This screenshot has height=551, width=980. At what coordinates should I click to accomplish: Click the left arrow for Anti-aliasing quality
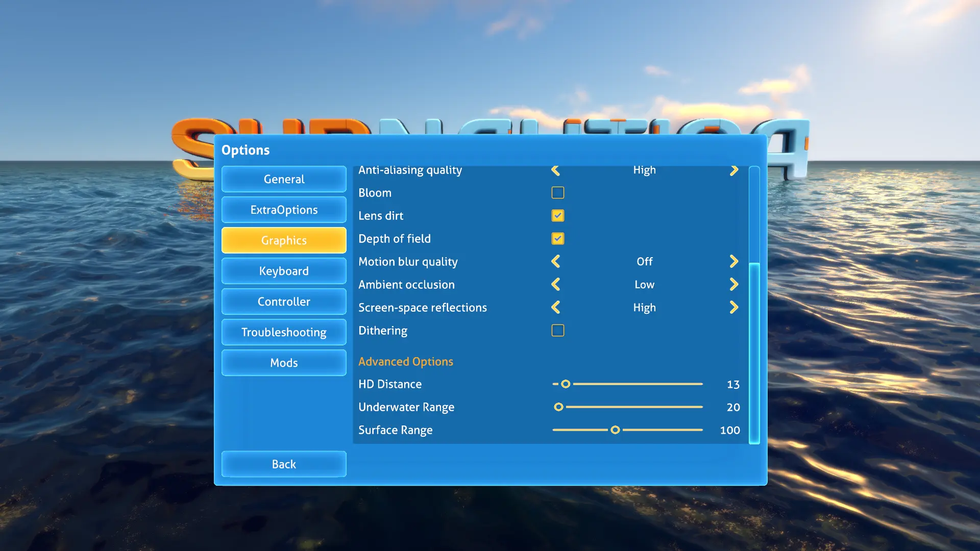click(x=555, y=169)
